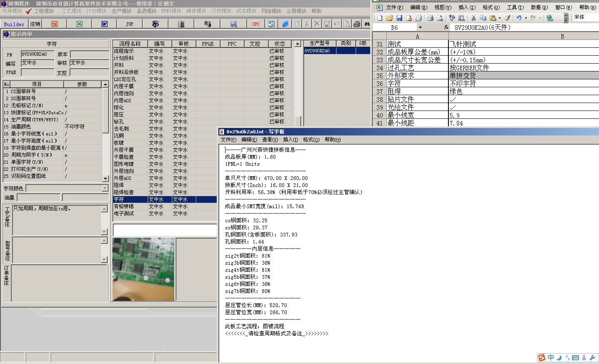599x364 pixels.
Task: Open Excel's 格式(O) menu
Action: coord(491,7)
